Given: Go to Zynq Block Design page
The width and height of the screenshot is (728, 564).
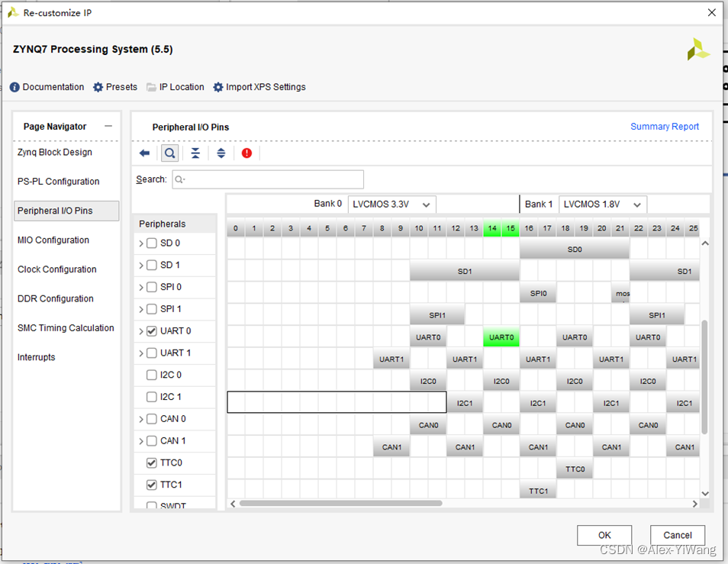Looking at the screenshot, I should (x=55, y=152).
